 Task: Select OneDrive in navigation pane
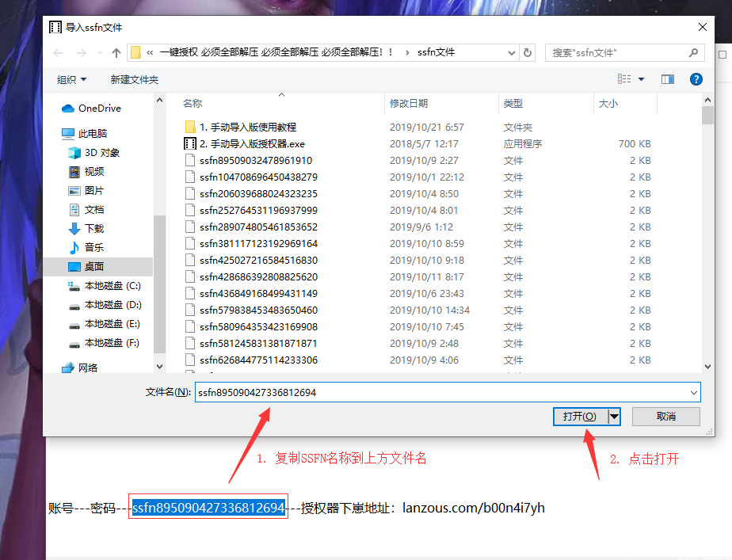[x=92, y=109]
